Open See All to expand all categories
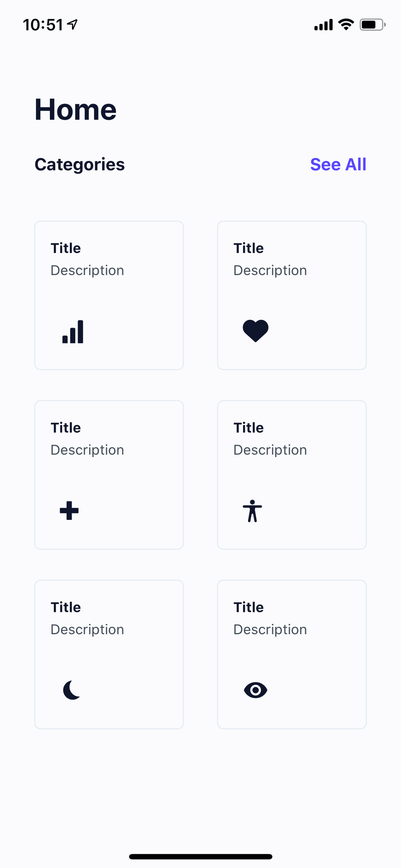Screen dimensions: 401x868 (x=338, y=164)
